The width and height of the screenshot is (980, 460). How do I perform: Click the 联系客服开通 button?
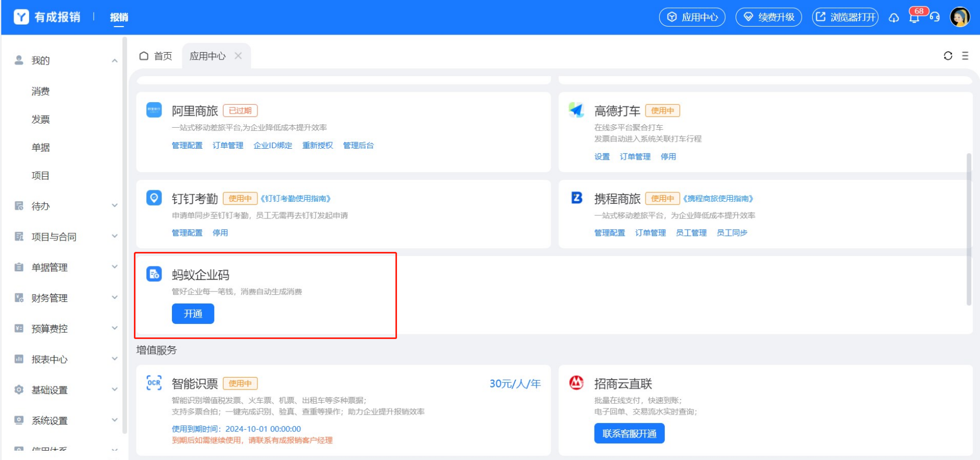point(629,433)
